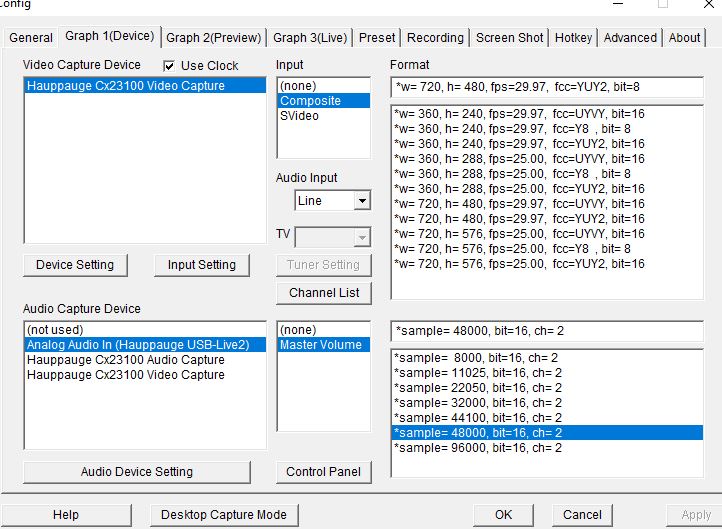This screenshot has width=722, height=529.
Task: Select sample 48000 audio format in list
Action: (547, 433)
